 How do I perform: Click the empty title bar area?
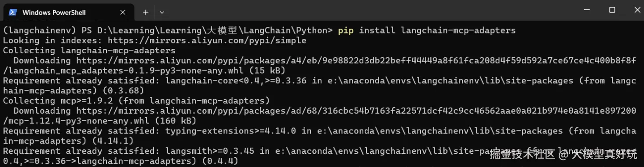(x=370, y=10)
